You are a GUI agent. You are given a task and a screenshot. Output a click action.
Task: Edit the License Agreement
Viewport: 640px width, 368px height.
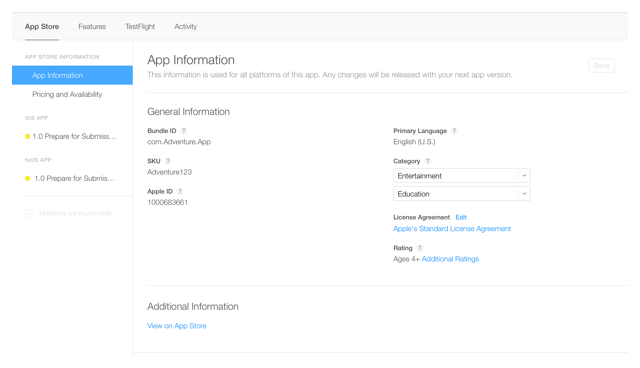pyautogui.click(x=461, y=217)
